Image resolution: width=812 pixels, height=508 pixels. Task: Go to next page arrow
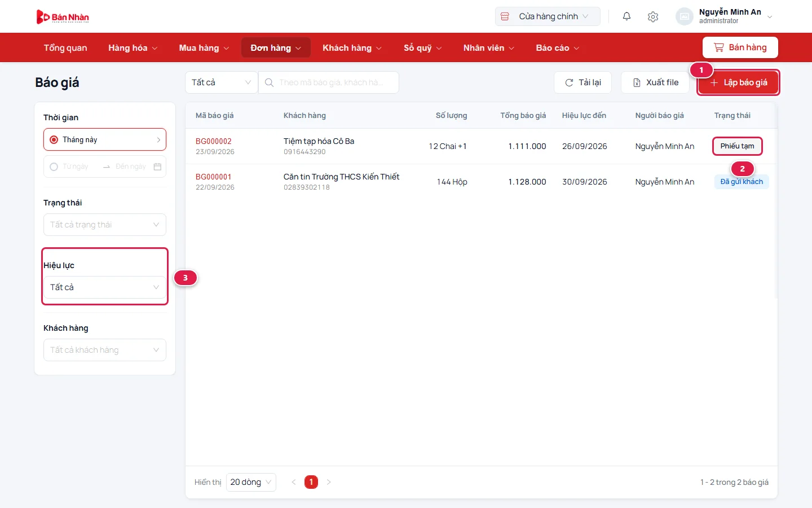pyautogui.click(x=329, y=482)
